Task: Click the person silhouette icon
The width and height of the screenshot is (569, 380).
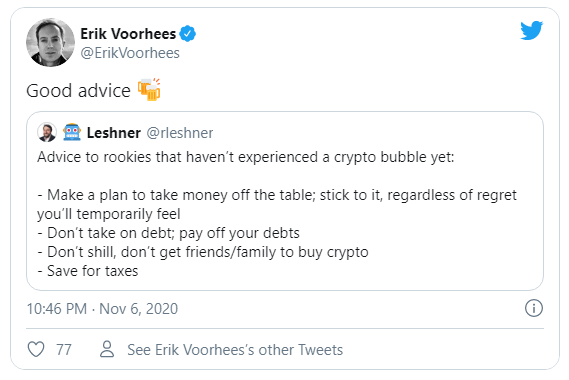Action: 107,349
